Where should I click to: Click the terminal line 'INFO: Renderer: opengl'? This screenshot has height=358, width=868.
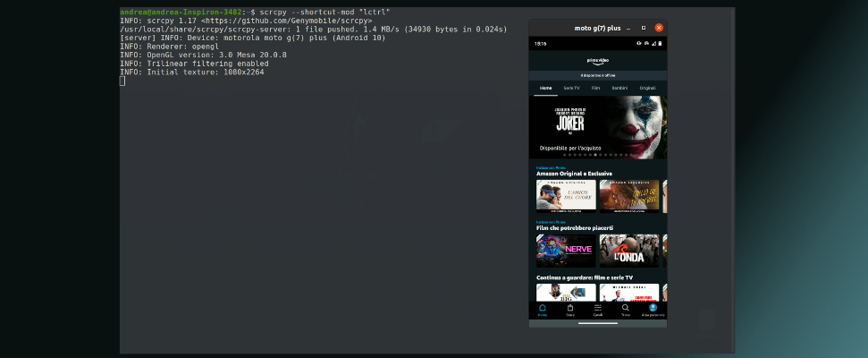[169, 47]
